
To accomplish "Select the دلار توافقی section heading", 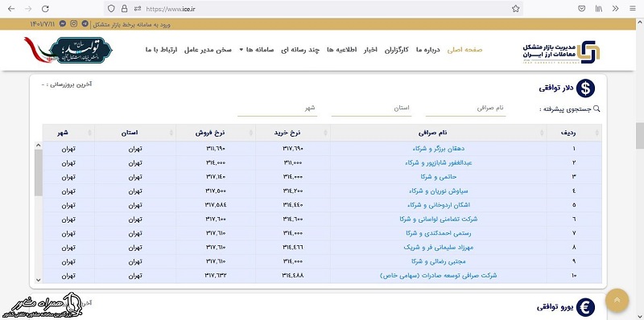I will pyautogui.click(x=555, y=88).
